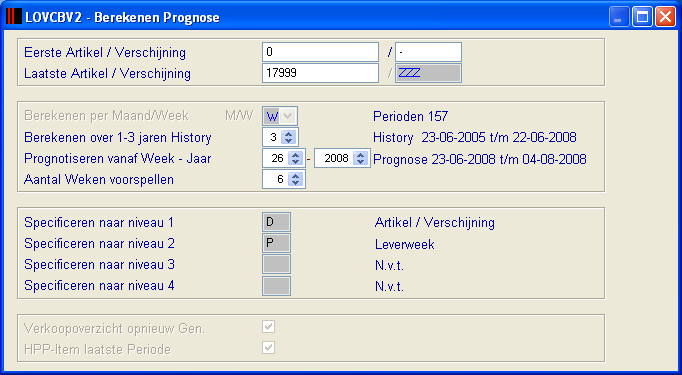Click the Laatste Artikel field showing 17999
Screen dimensions: 682x375
[x=321, y=73]
